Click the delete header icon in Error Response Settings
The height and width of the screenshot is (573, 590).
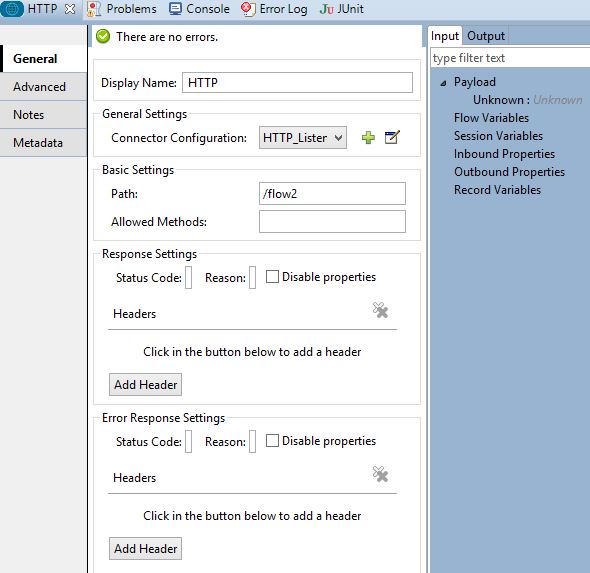tap(380, 474)
